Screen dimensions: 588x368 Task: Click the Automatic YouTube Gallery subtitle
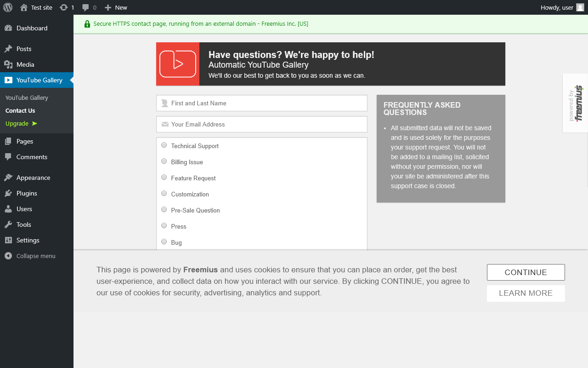[x=259, y=65]
